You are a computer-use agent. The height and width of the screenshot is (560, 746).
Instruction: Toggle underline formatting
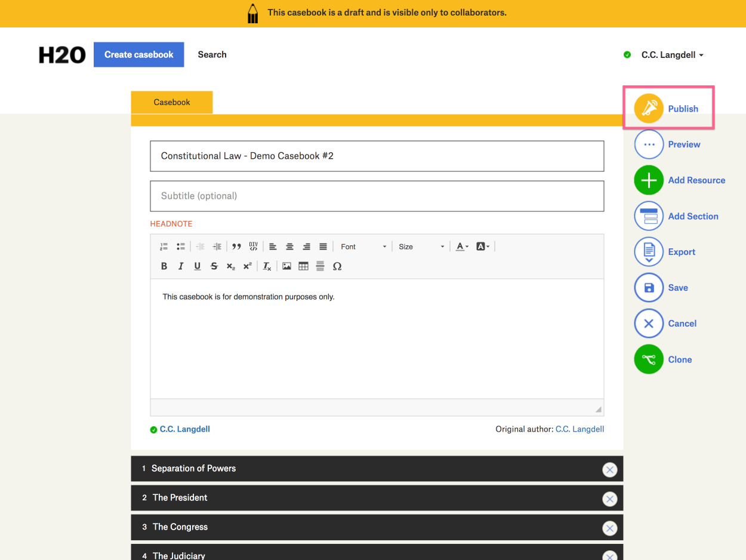[x=198, y=266]
